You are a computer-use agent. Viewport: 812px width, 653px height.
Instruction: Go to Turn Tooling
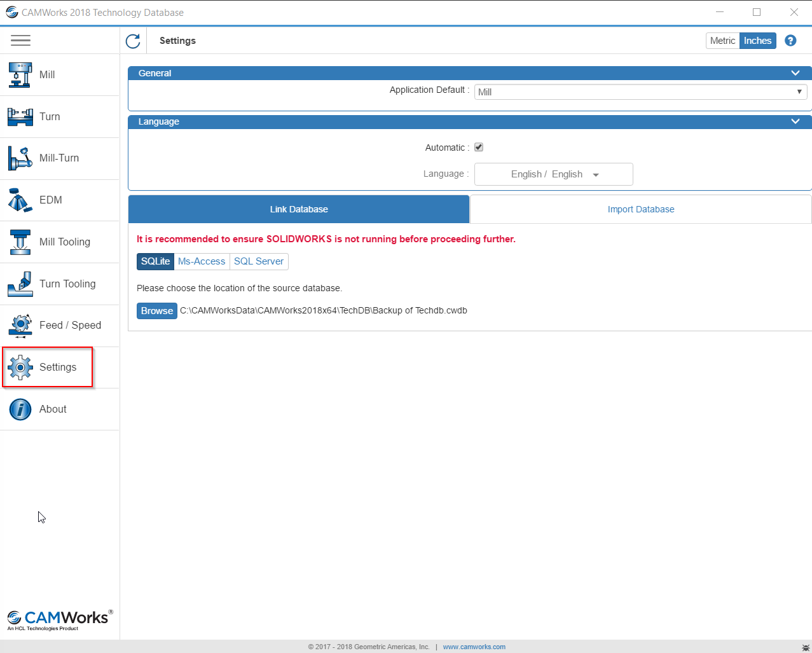click(60, 284)
